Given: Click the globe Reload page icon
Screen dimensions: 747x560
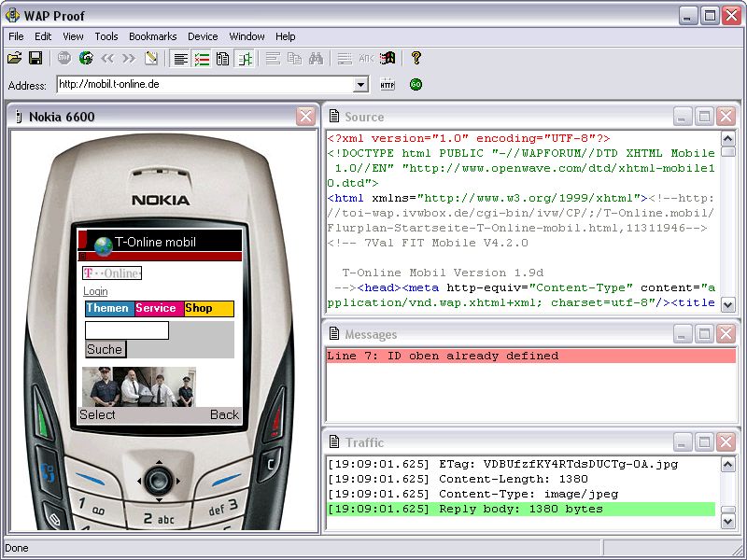Looking at the screenshot, I should 86,59.
